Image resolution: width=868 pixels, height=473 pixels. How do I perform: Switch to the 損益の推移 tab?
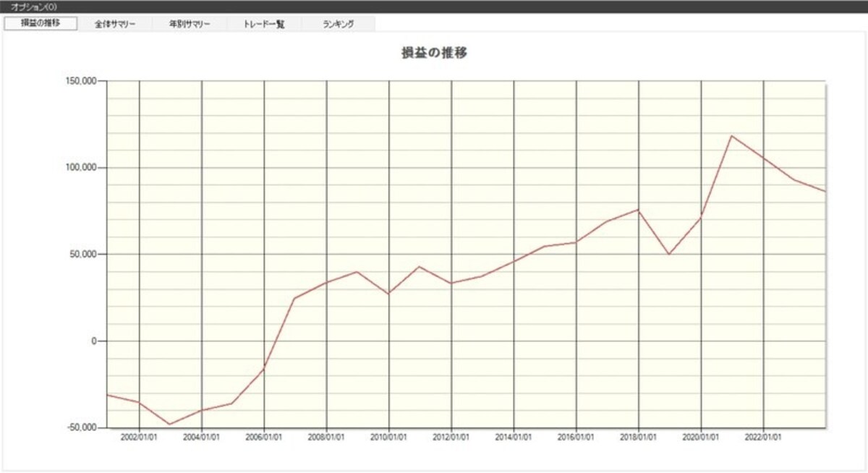(41, 23)
